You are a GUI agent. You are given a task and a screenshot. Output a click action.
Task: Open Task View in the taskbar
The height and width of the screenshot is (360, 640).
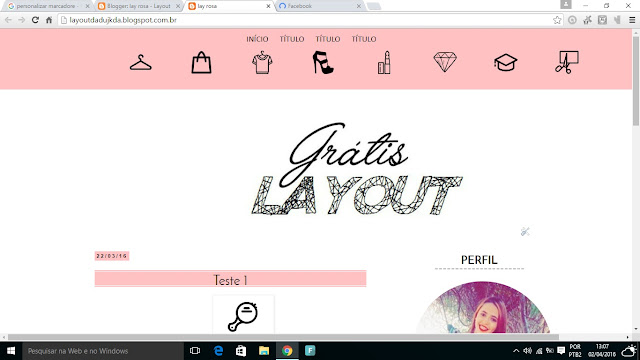(x=195, y=351)
